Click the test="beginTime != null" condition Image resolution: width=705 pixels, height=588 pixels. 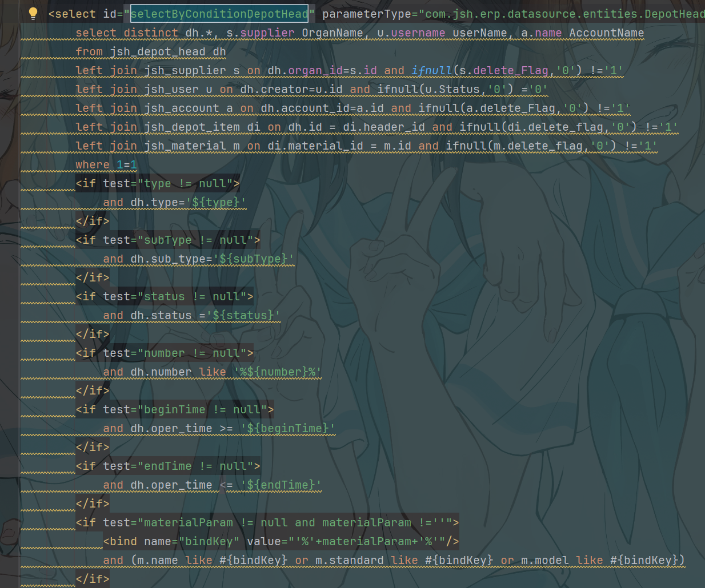click(x=185, y=409)
